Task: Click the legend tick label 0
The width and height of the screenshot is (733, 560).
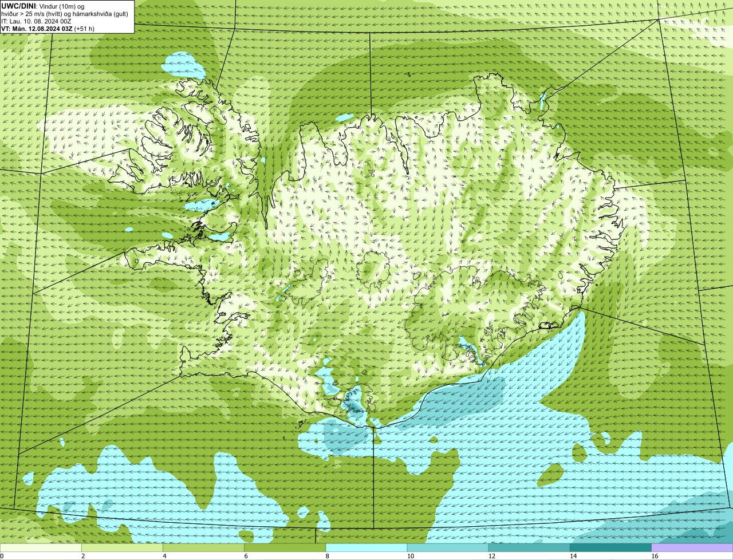Action: pyautogui.click(x=2, y=556)
